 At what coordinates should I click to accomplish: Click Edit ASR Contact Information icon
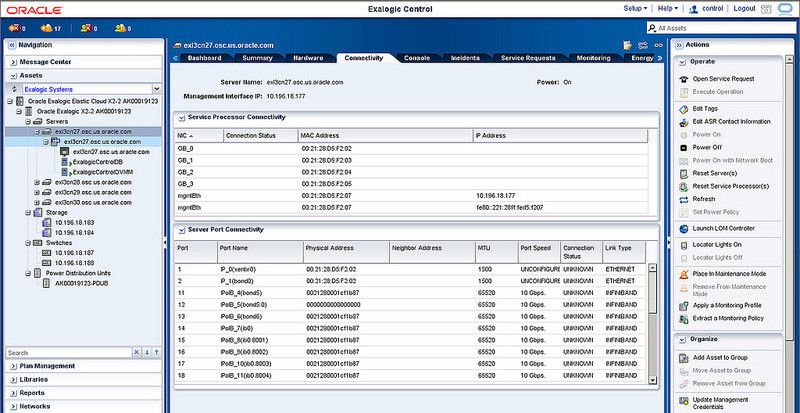coord(684,122)
